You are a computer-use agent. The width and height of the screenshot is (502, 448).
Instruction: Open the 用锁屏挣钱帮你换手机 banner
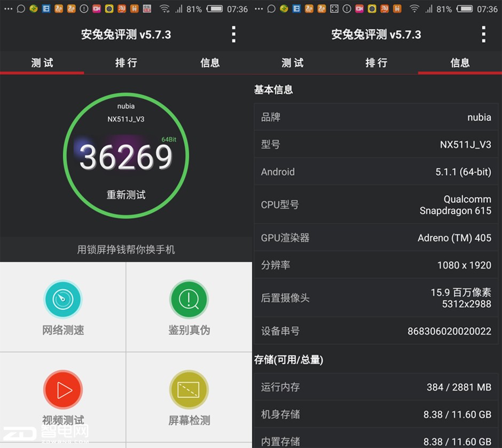tap(126, 249)
